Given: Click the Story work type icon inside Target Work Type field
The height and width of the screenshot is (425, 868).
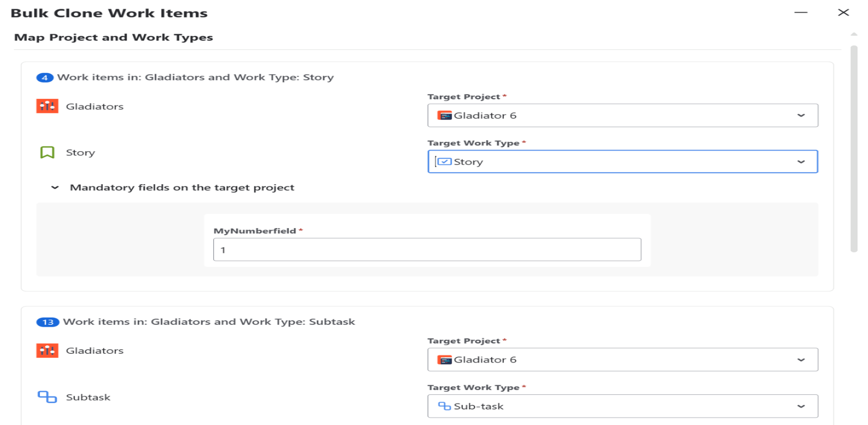Looking at the screenshot, I should tap(444, 161).
